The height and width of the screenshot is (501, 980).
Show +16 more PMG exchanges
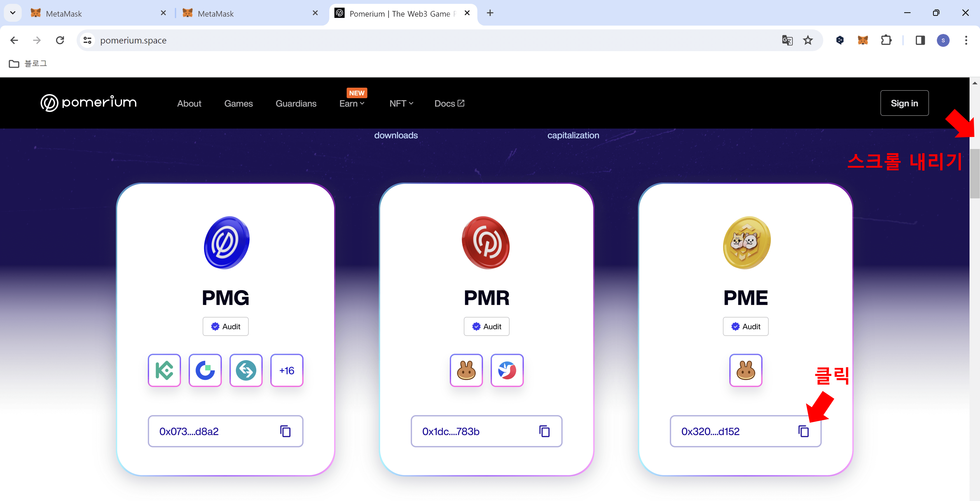tap(286, 370)
